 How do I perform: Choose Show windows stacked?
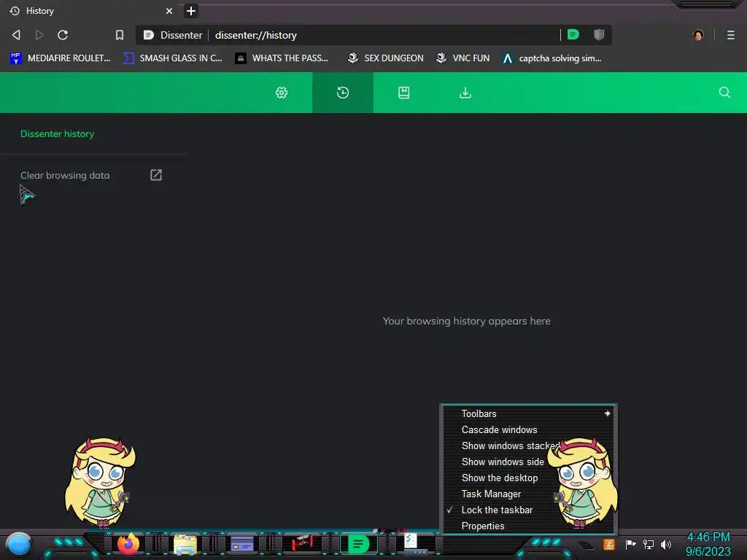(x=528, y=446)
